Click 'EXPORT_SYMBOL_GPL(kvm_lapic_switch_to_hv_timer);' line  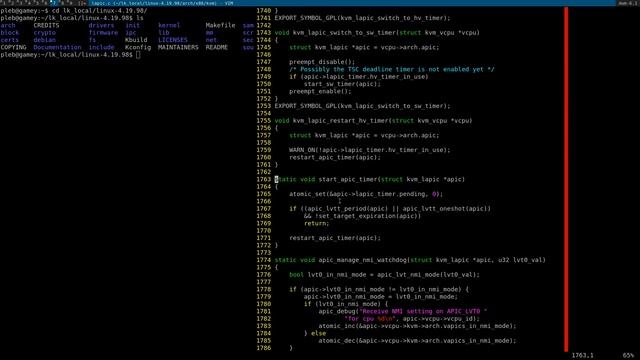click(362, 18)
